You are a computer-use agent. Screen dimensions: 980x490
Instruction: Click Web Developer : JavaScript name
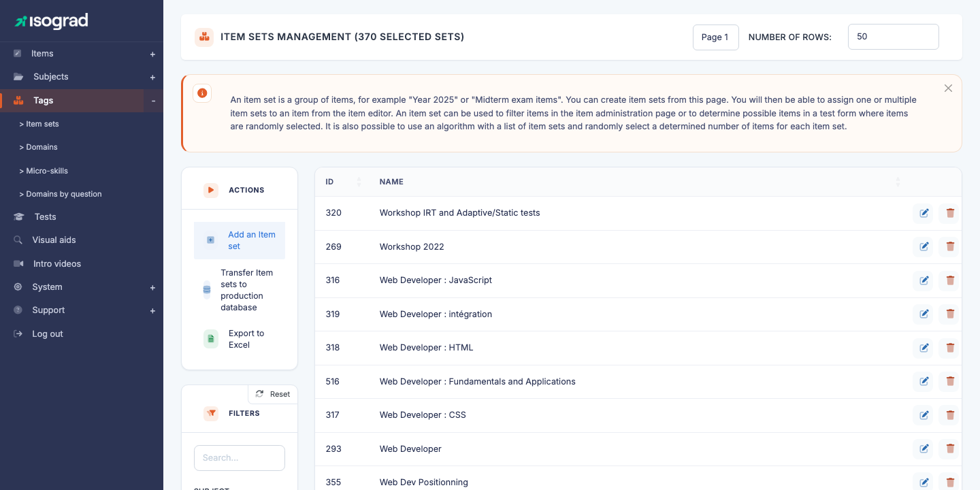tap(436, 280)
